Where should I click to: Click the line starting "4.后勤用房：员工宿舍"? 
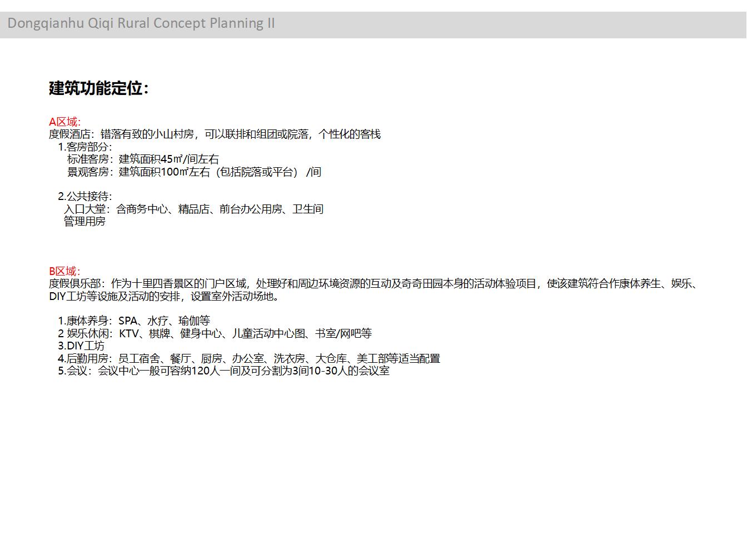[249, 359]
